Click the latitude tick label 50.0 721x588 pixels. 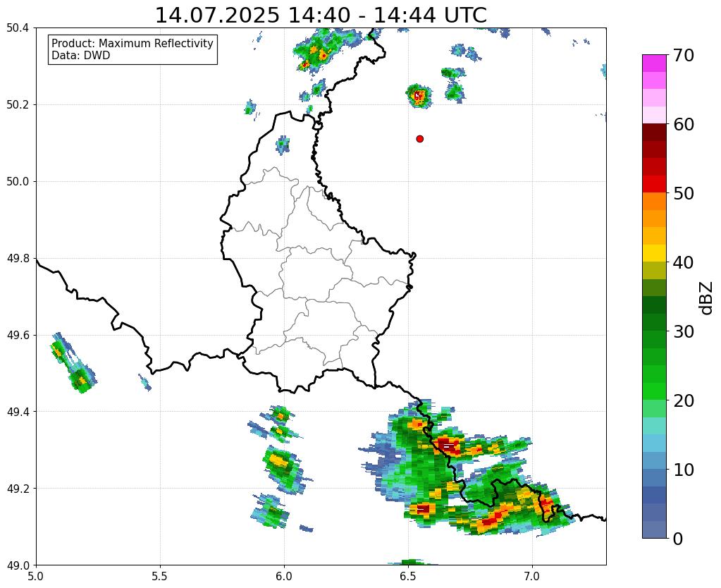tap(18, 182)
